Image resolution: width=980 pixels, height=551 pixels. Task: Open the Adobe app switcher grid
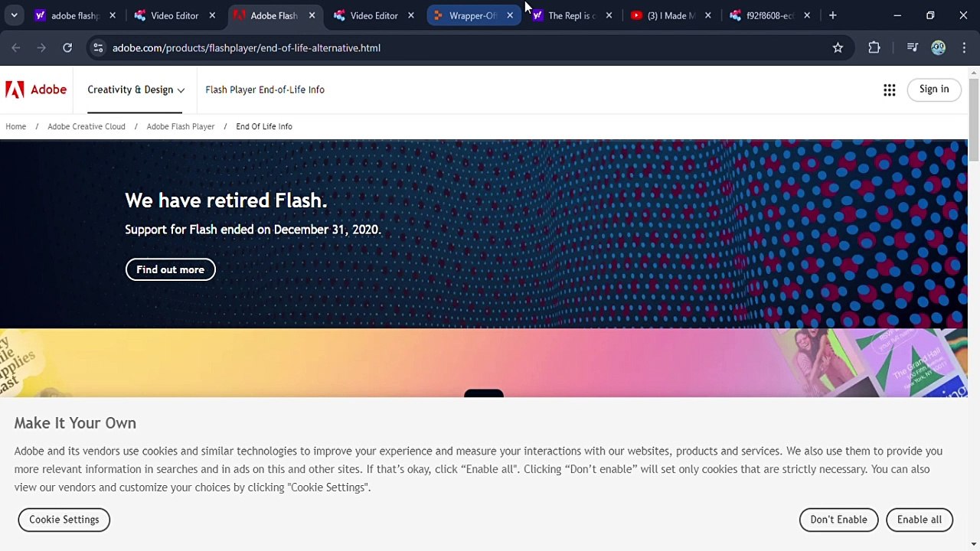(x=890, y=90)
